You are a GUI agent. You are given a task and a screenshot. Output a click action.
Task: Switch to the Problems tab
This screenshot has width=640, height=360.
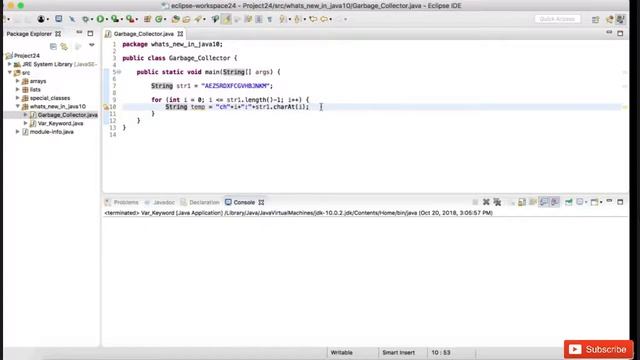pos(126,202)
